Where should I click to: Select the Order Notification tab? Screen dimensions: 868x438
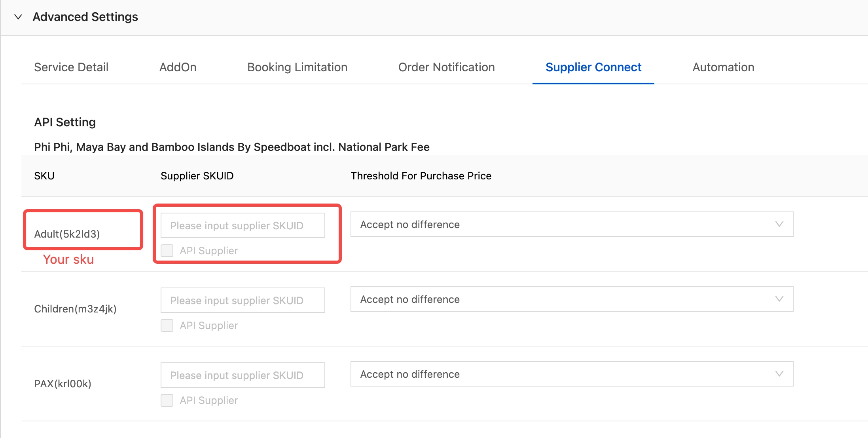[x=446, y=67]
